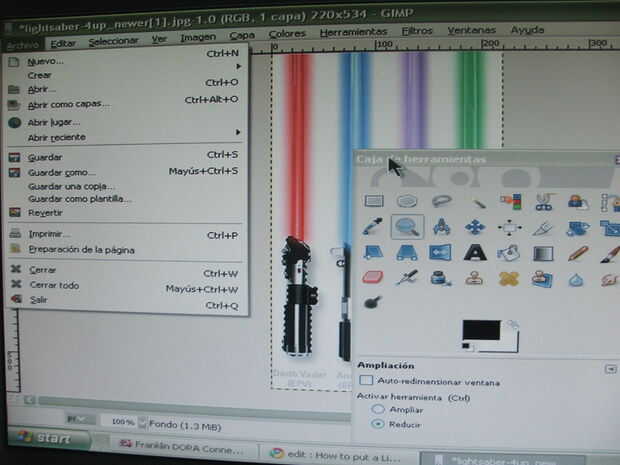
Task: Switch to edit : How to put taskbar window
Action: click(x=336, y=456)
